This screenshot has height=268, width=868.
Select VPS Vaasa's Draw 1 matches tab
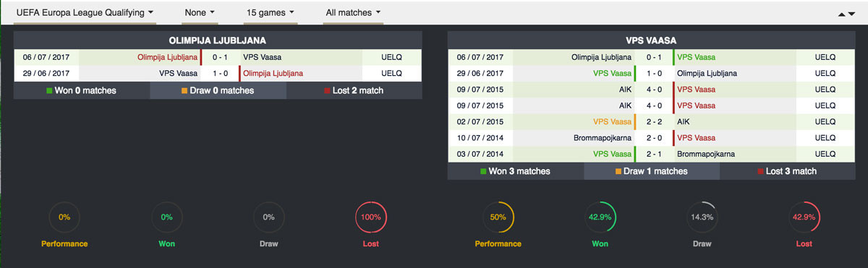pyautogui.click(x=652, y=171)
